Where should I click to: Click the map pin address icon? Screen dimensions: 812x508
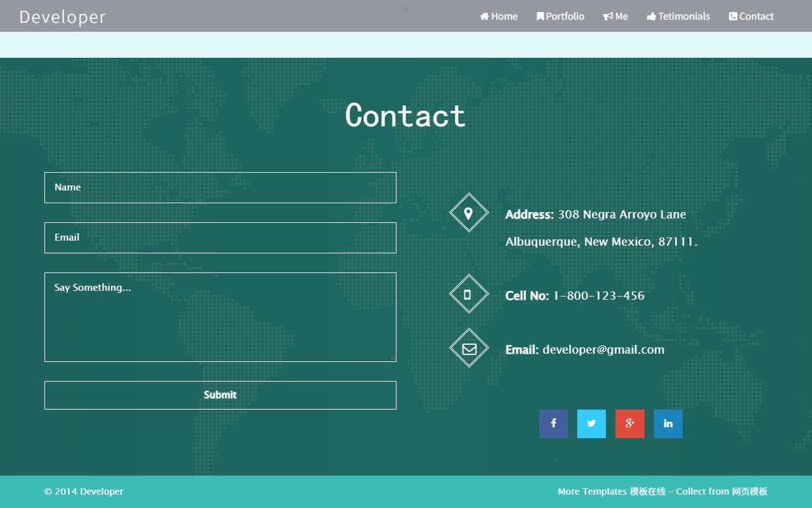469,213
